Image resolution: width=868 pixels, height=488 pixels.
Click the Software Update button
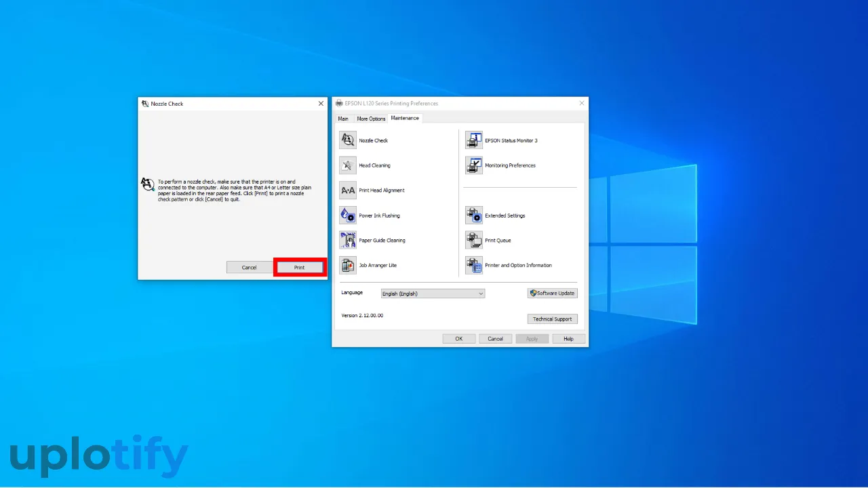(x=553, y=293)
